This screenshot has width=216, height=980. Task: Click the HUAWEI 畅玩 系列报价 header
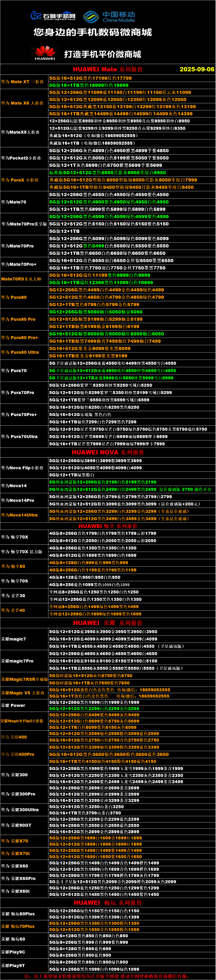point(108,903)
